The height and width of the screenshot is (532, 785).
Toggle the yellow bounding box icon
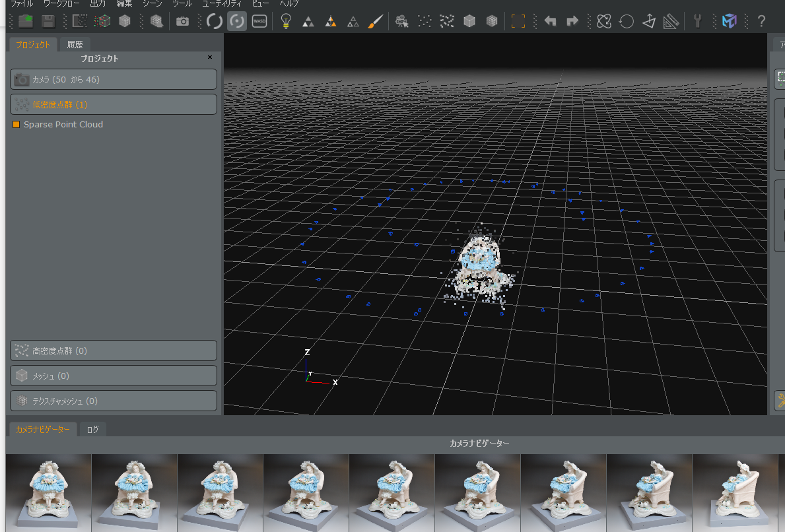pos(518,21)
